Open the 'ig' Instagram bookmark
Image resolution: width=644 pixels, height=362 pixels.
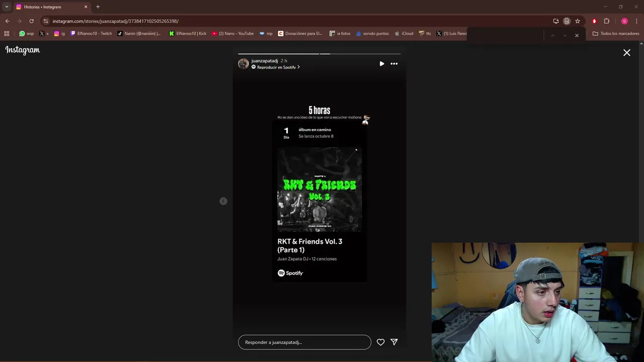tap(59, 34)
